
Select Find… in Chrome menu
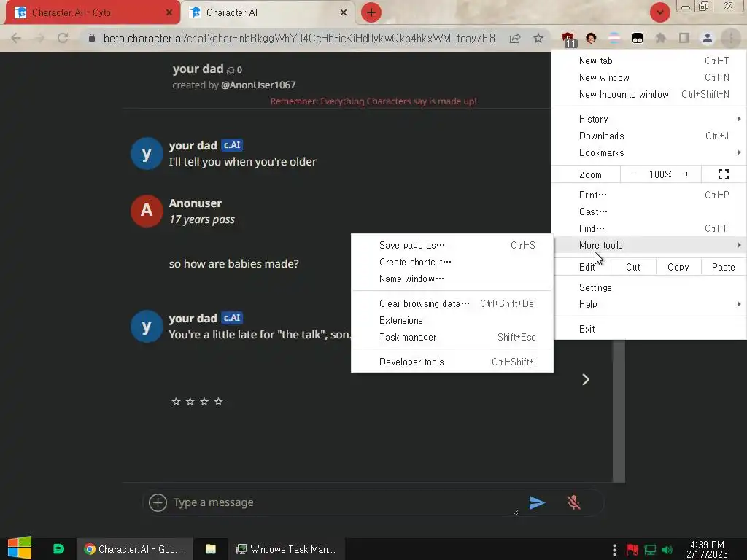649,228
